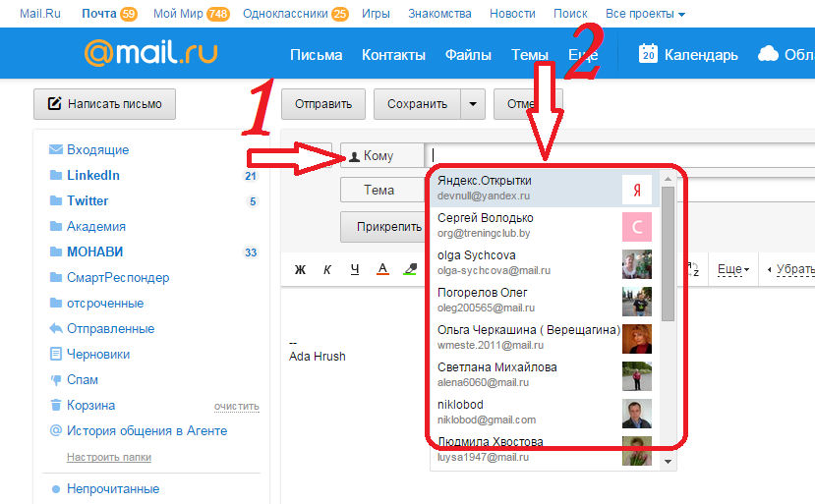Open the МОНАВИ folder
815x504 pixels.
pos(94,252)
